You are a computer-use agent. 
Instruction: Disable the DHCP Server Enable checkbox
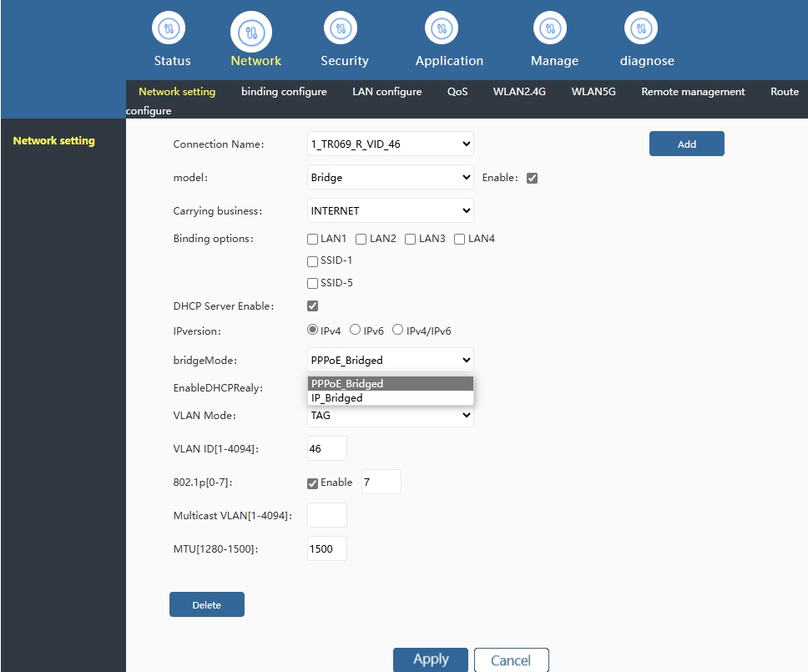tap(313, 306)
